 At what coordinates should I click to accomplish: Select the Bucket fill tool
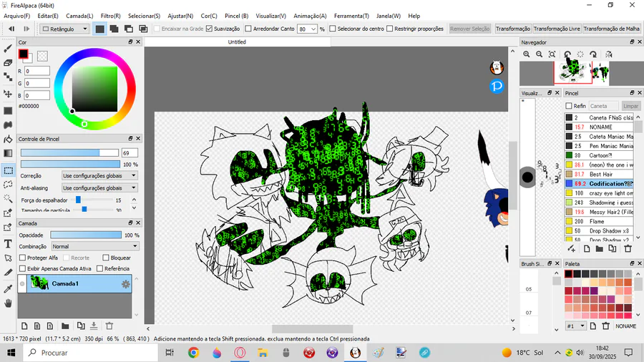pos(8,140)
